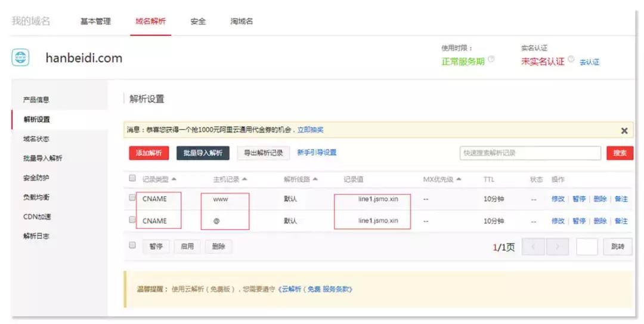This screenshot has width=644, height=324.
Task: Check the @ record row checkbox
Action: (x=132, y=220)
